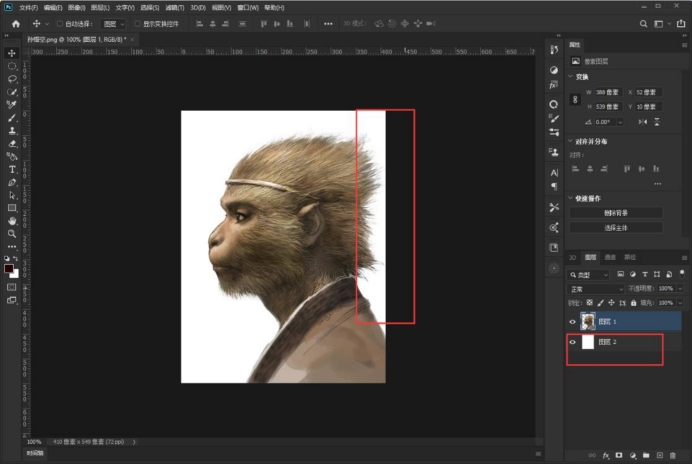This screenshot has height=464, width=692.
Task: Open the Paragraph panel icon in the dock
Action: tap(554, 186)
